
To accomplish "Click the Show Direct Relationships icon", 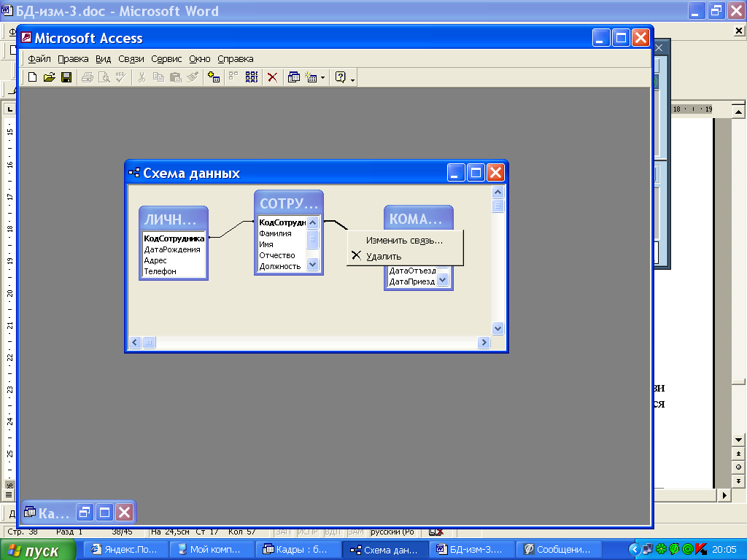I will (233, 77).
